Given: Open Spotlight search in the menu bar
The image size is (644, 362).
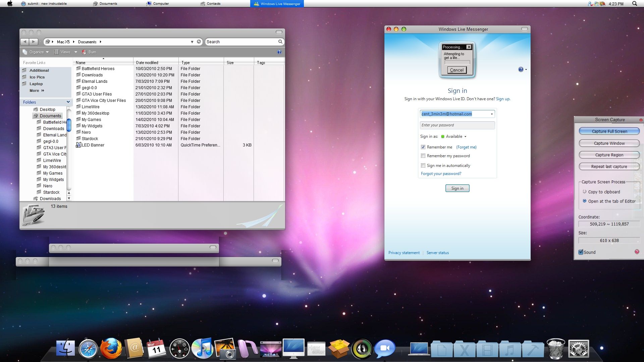Looking at the screenshot, I should tap(634, 4).
